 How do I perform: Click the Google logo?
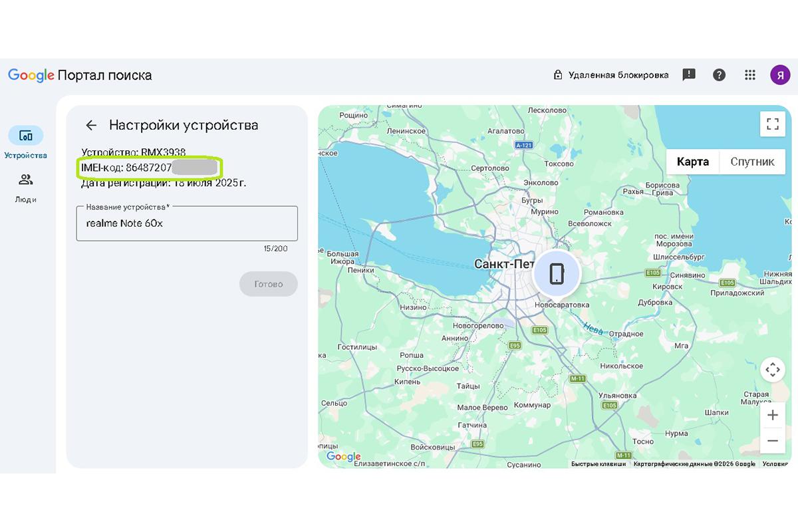[31, 75]
